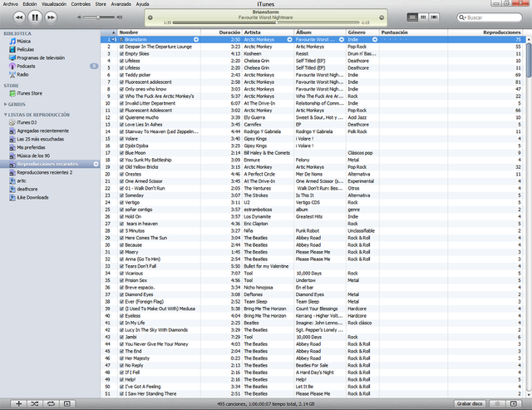This screenshot has height=410, width=532.
Task: Click the song progress bar
Action: coord(266,22)
